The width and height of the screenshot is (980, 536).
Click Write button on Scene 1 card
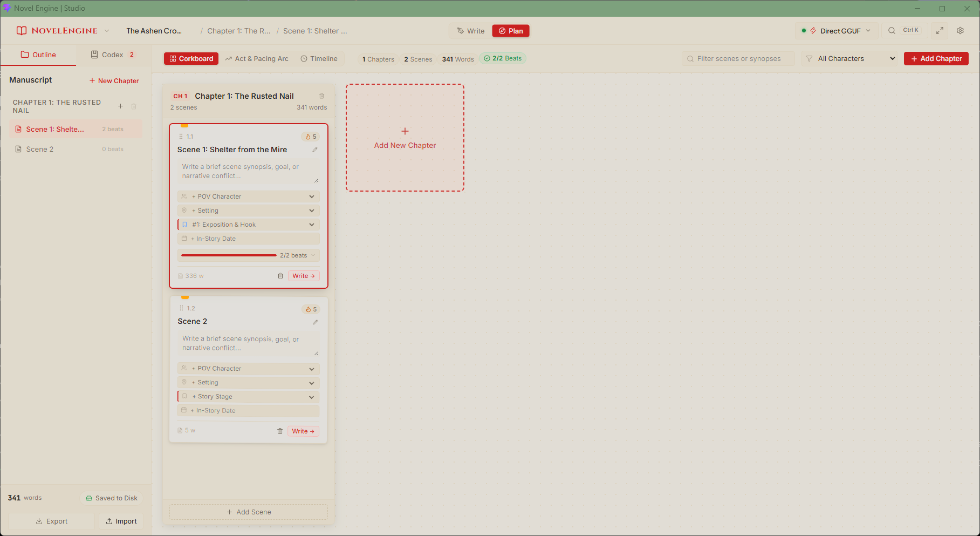pos(304,276)
